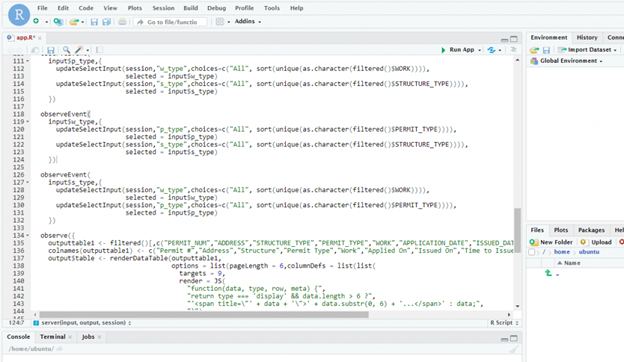Open the Debug menu
The image size is (624, 362).
coord(216,8)
